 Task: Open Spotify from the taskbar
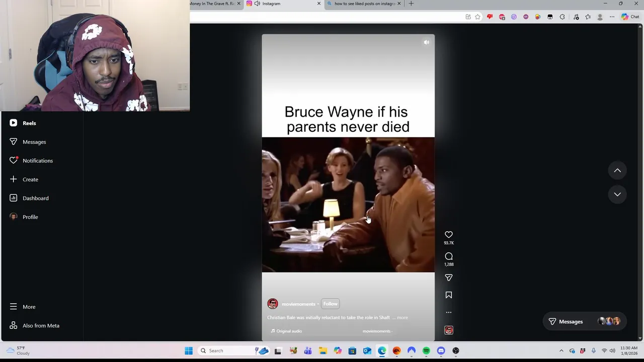tap(426, 351)
